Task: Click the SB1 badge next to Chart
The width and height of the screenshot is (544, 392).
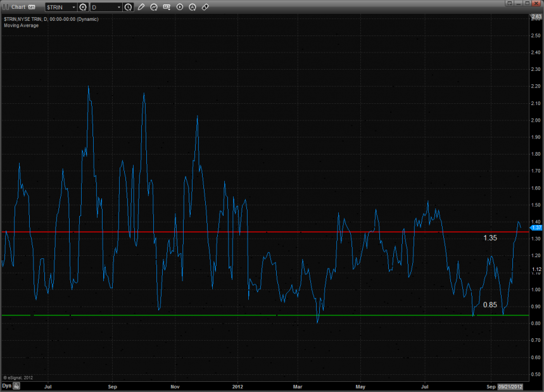Action: 32,7
